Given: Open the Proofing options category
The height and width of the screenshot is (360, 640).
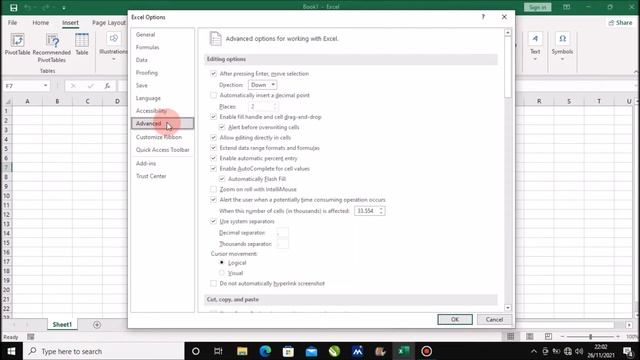Looking at the screenshot, I should [x=147, y=72].
